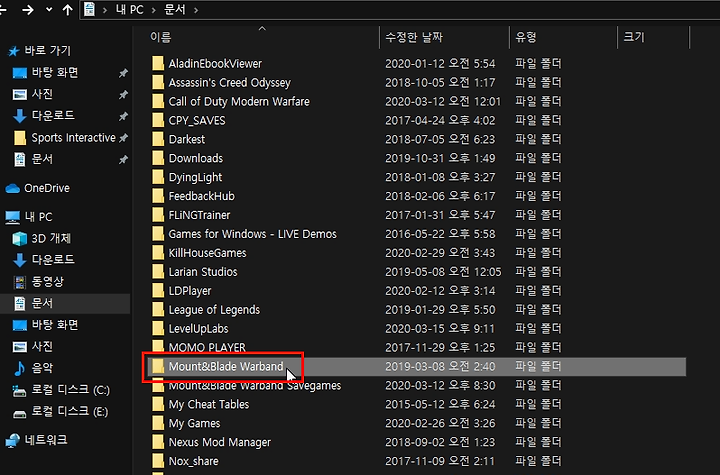Open pinned 사진 in quick access
Image resolution: width=720 pixels, height=475 pixels.
click(42, 94)
